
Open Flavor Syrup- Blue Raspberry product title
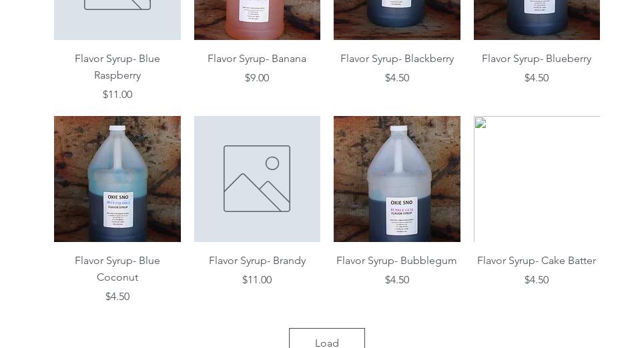pyautogui.click(x=117, y=67)
